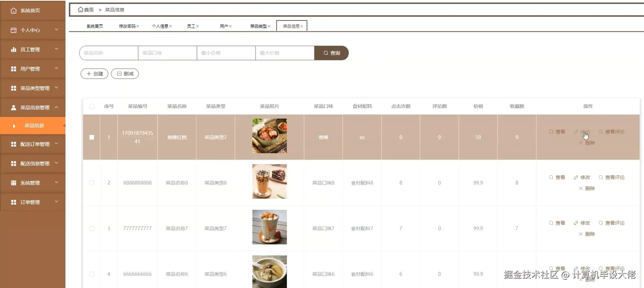Click 查看 magnifier icon for row 8888888888

(x=551, y=177)
